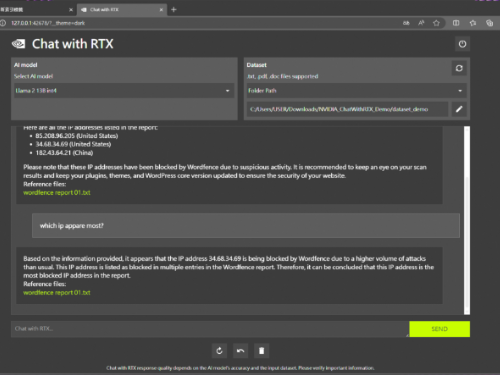Refresh the dataset with the refresh icon
Screen dimensions: 500x375
(459, 68)
